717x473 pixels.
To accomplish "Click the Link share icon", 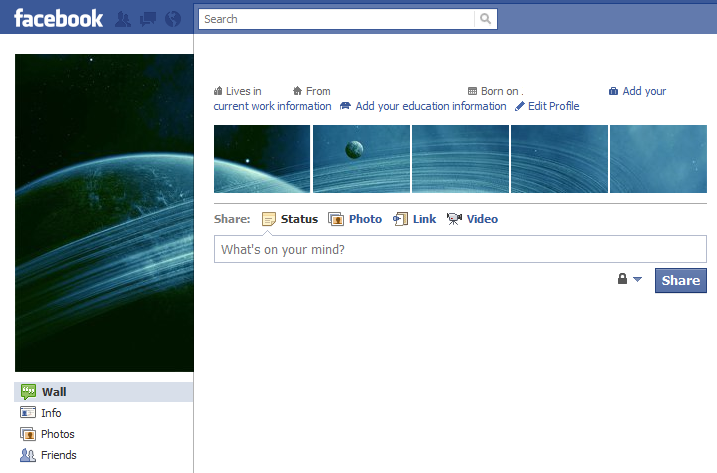I will pyautogui.click(x=400, y=219).
